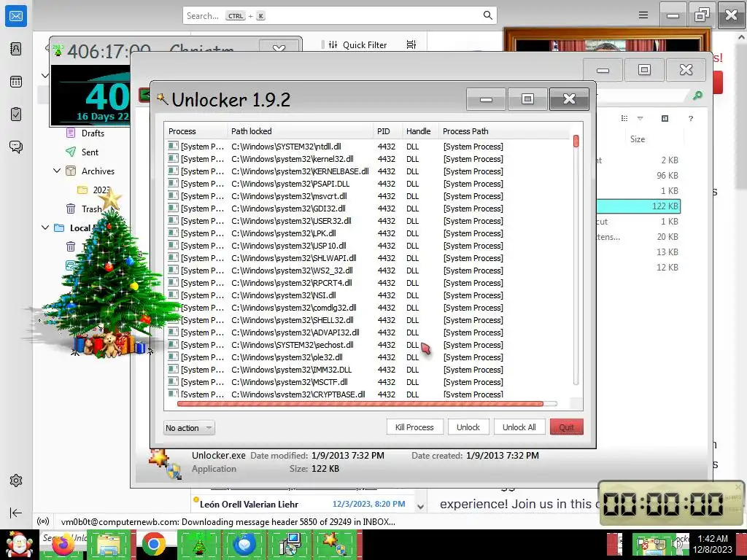Open the No action dropdown
Image resolution: width=747 pixels, height=560 pixels.
[x=189, y=427]
